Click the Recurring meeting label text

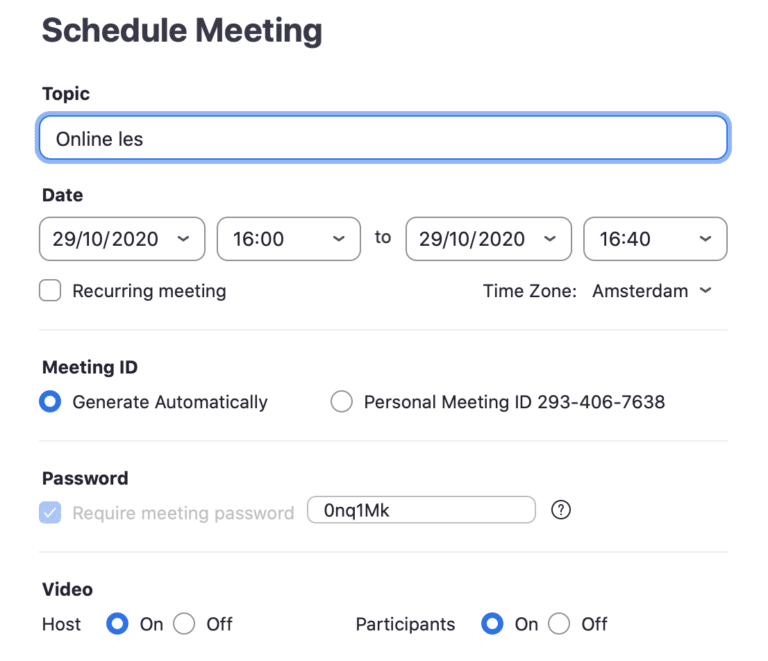point(149,291)
